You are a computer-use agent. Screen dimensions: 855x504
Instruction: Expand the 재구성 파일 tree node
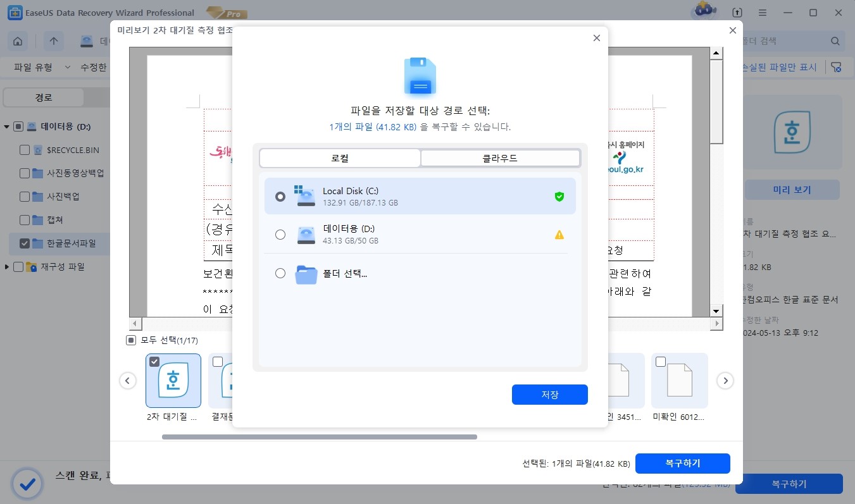[x=6, y=266]
